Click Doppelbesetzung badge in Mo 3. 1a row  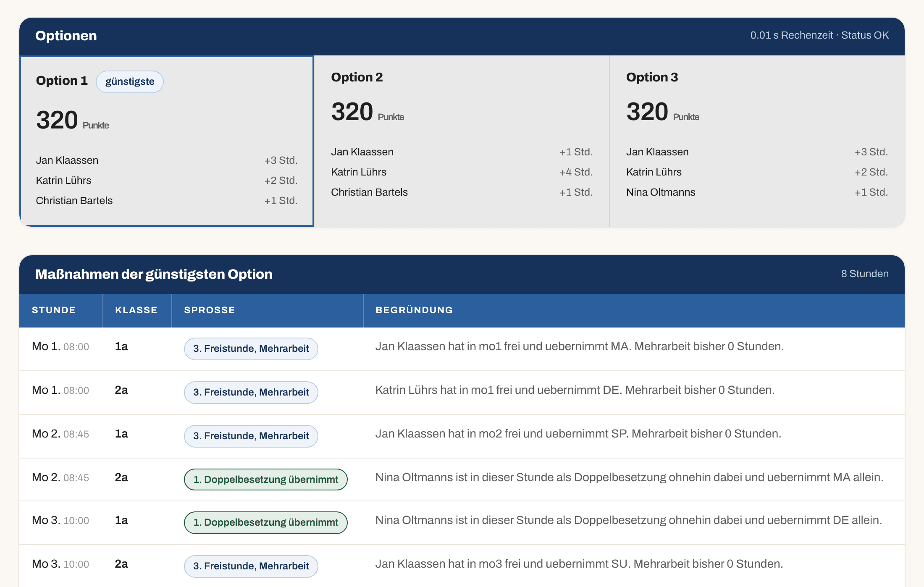(266, 522)
